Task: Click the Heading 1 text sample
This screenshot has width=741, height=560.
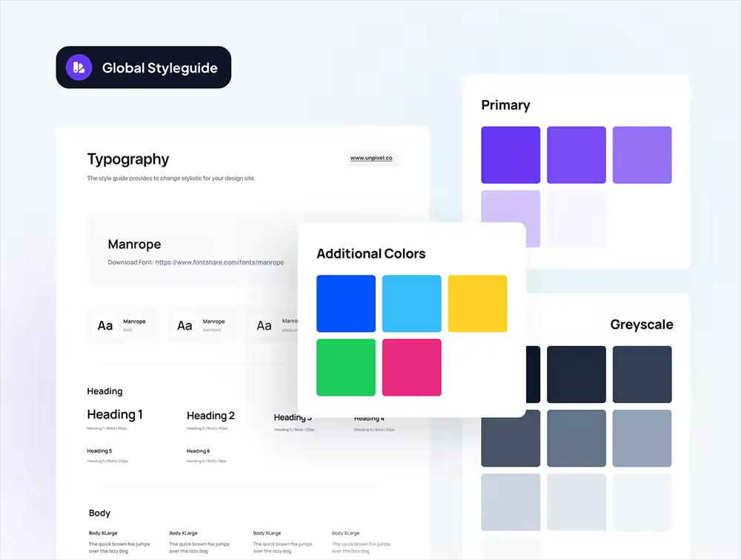Action: [115, 415]
